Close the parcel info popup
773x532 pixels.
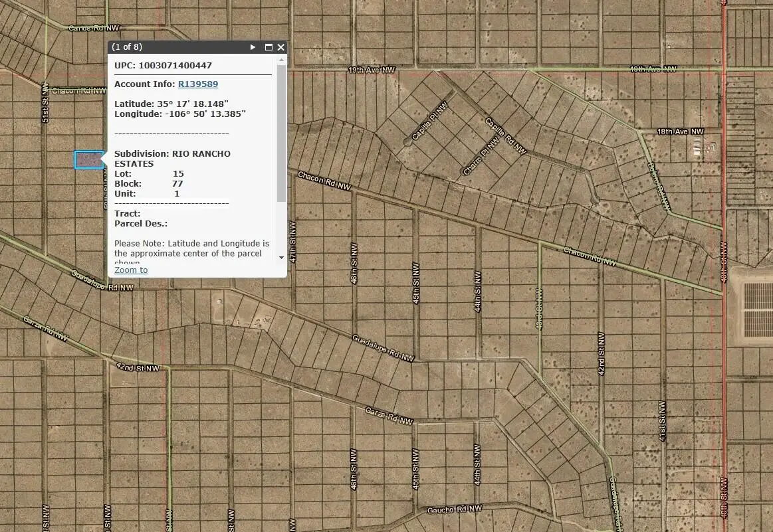[280, 47]
